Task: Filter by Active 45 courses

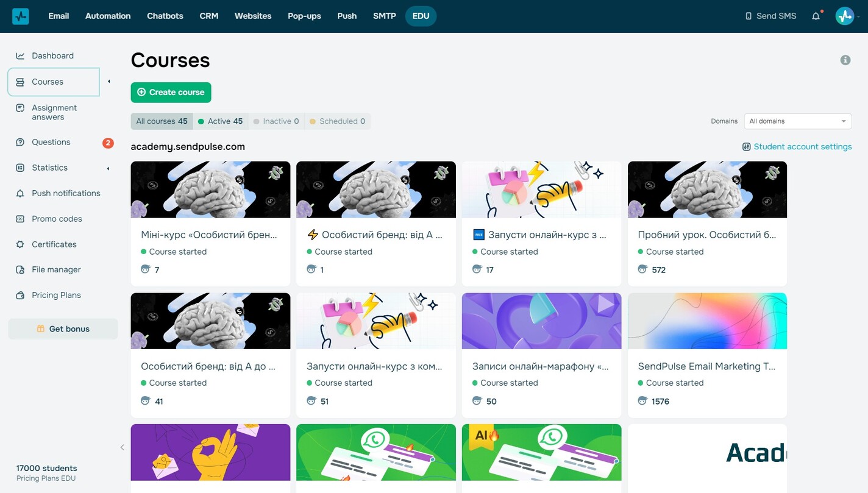Action: pos(221,121)
